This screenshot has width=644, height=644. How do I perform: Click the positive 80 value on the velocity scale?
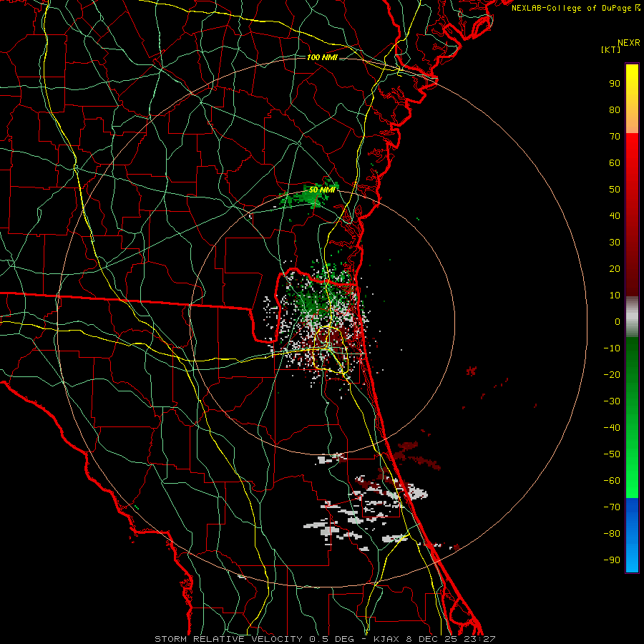[615, 109]
